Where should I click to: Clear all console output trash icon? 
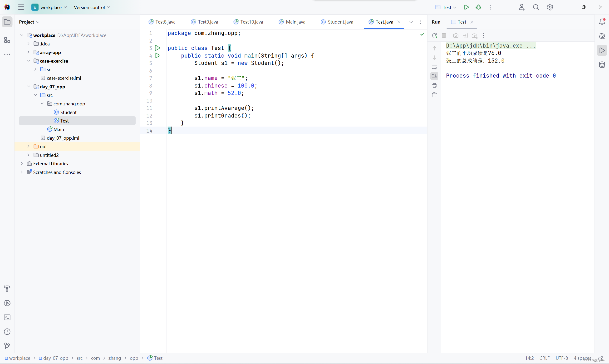pyautogui.click(x=434, y=95)
